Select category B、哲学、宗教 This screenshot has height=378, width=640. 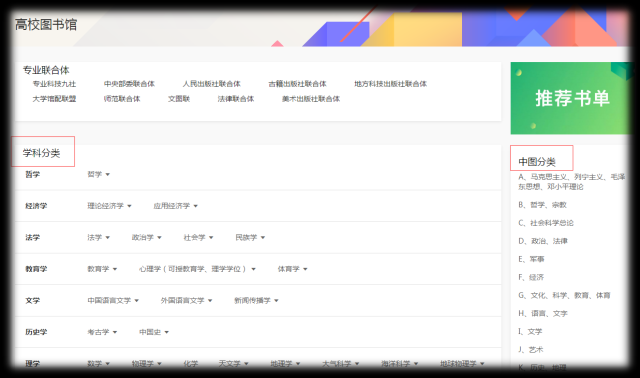(542, 205)
